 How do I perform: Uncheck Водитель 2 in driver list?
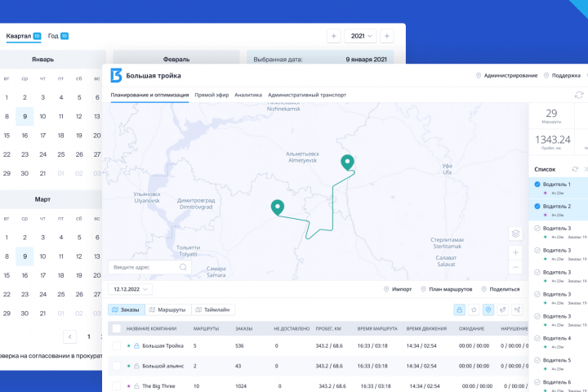tap(537, 207)
